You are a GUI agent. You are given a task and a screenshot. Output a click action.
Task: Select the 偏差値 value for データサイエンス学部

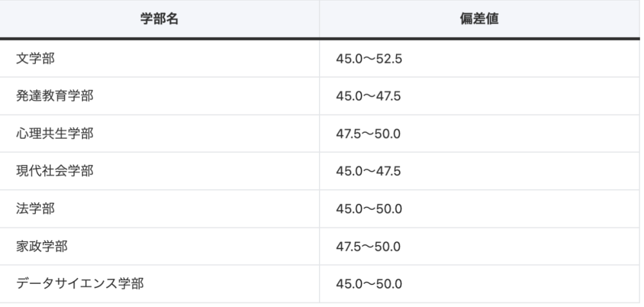point(369,284)
